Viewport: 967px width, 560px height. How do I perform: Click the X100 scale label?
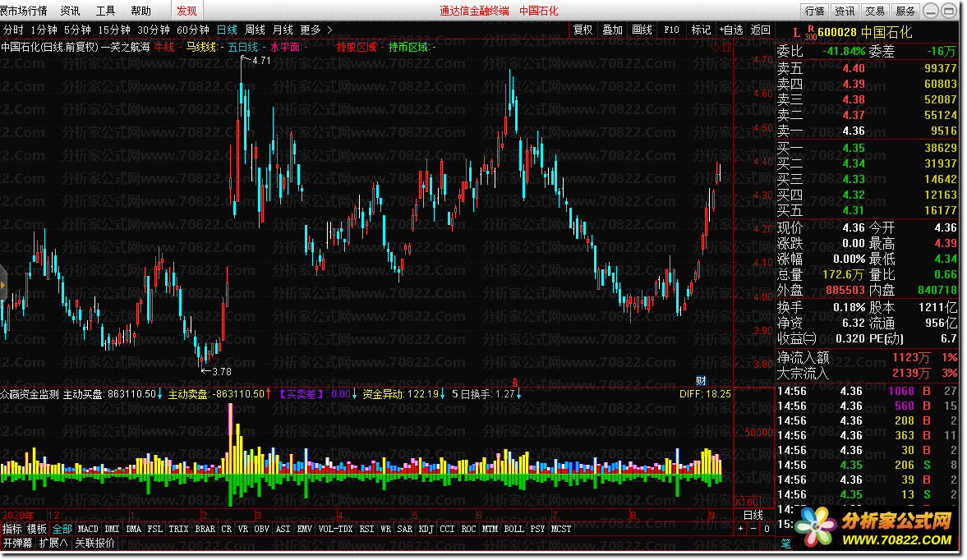point(747,502)
